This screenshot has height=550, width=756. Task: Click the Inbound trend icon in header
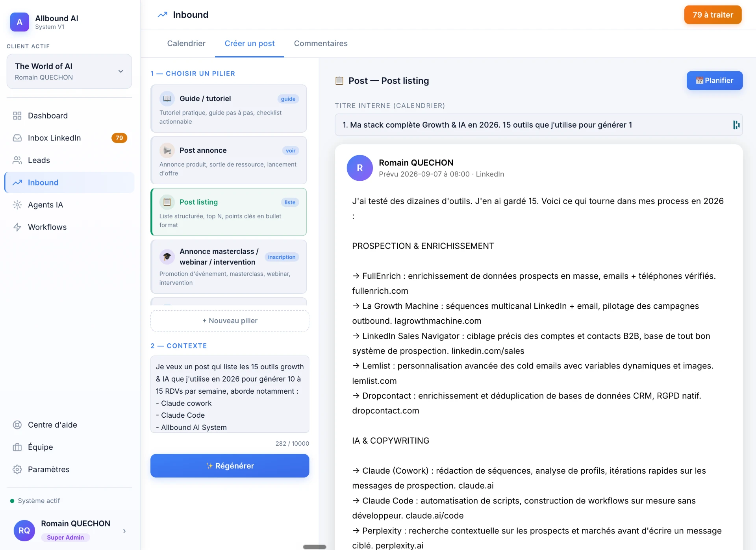(x=162, y=15)
